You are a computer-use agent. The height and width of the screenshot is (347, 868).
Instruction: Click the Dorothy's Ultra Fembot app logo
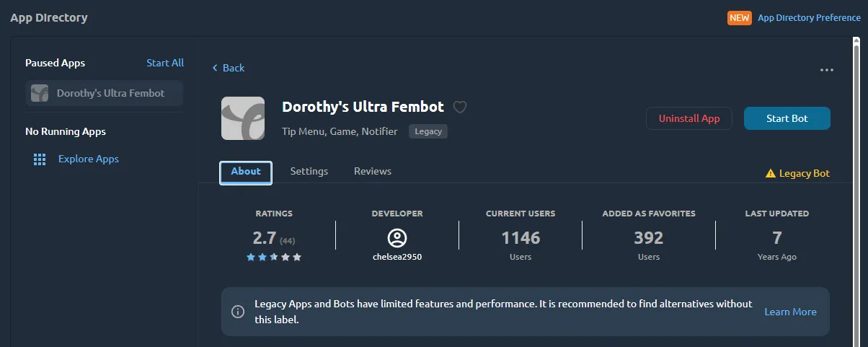(x=242, y=118)
